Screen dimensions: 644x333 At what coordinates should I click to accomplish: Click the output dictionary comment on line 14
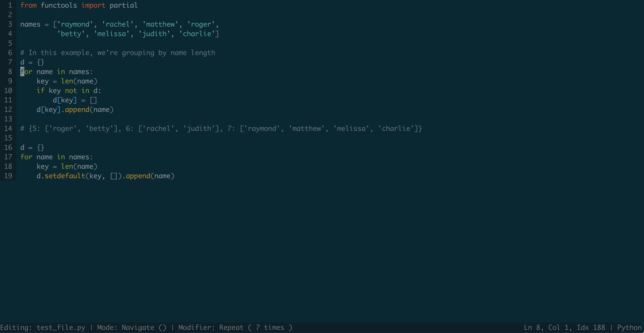221,129
